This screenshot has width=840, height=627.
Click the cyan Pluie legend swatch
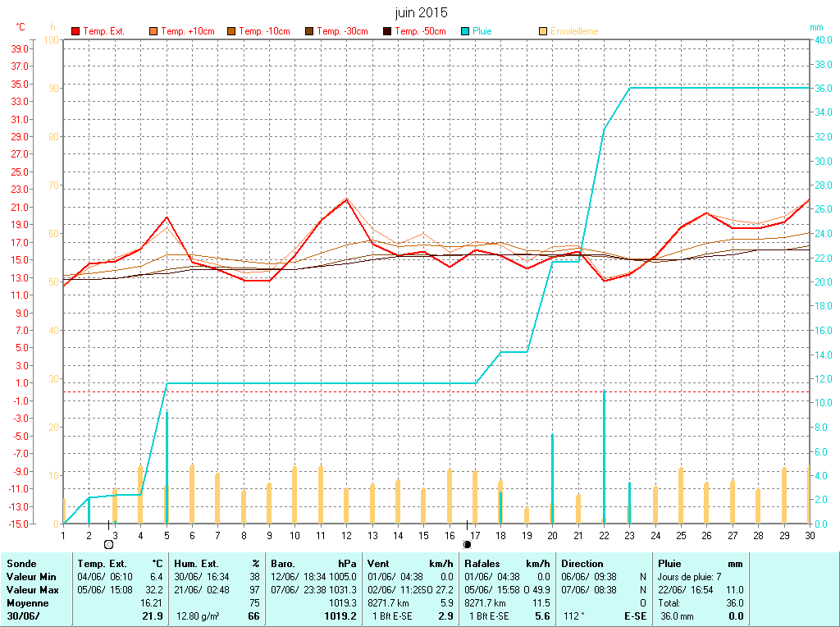(465, 31)
